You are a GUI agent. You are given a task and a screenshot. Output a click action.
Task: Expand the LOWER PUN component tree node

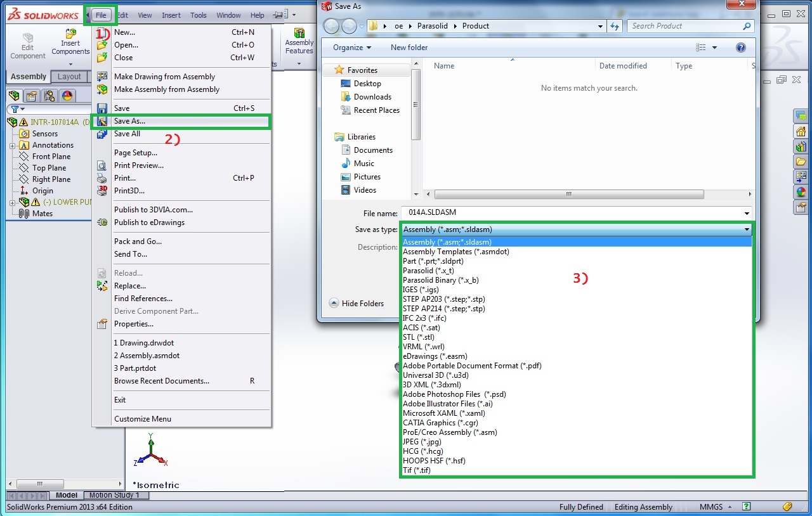(x=12, y=202)
